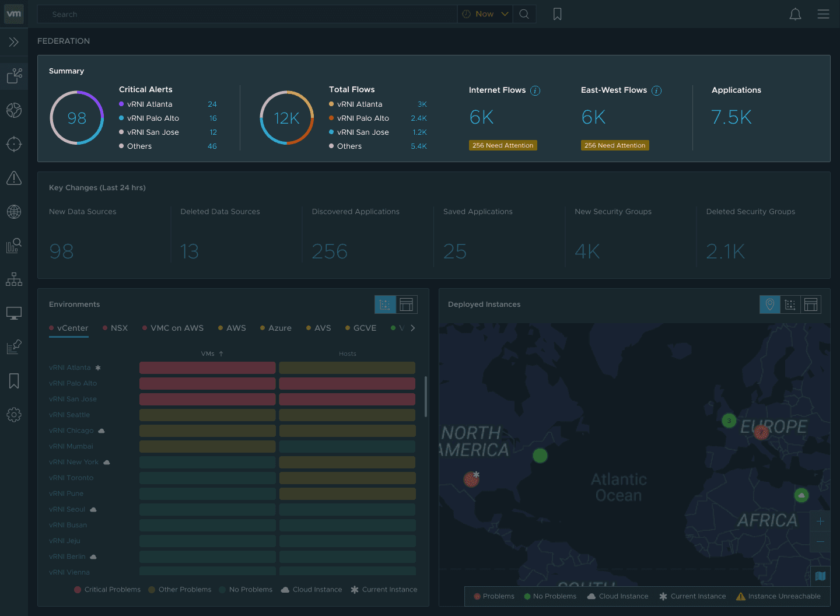Open the vRNI Mumbai row label
This screenshot has height=616, width=840.
pyautogui.click(x=71, y=447)
